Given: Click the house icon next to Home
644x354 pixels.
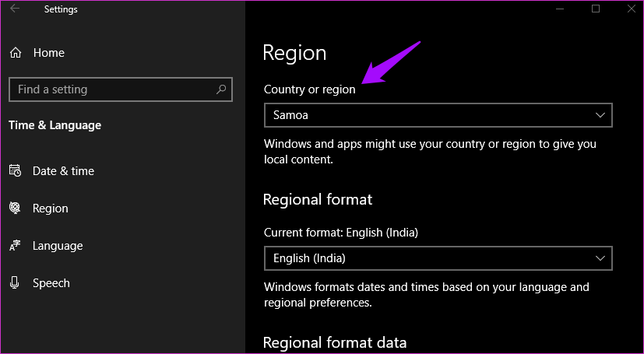Looking at the screenshot, I should [16, 53].
